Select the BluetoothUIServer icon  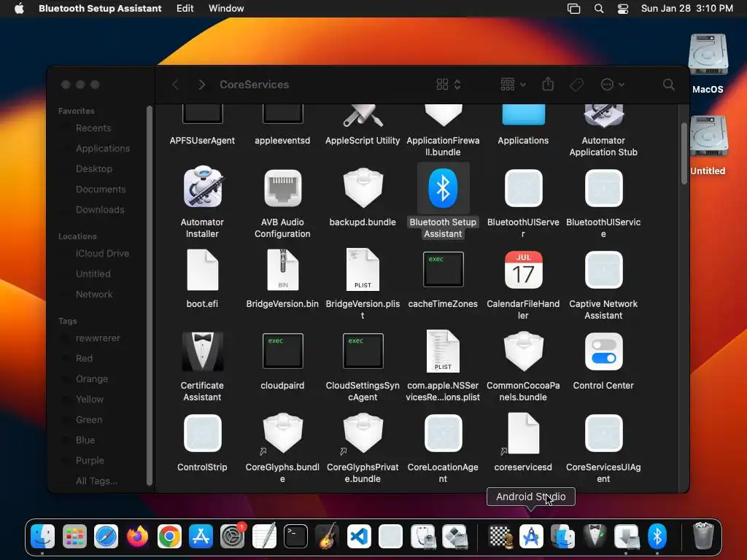click(523, 187)
